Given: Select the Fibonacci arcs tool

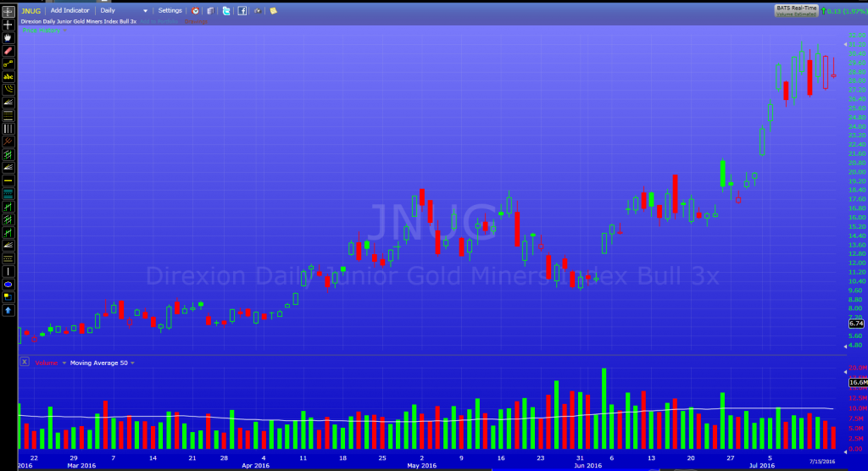Looking at the screenshot, I should click(8, 90).
